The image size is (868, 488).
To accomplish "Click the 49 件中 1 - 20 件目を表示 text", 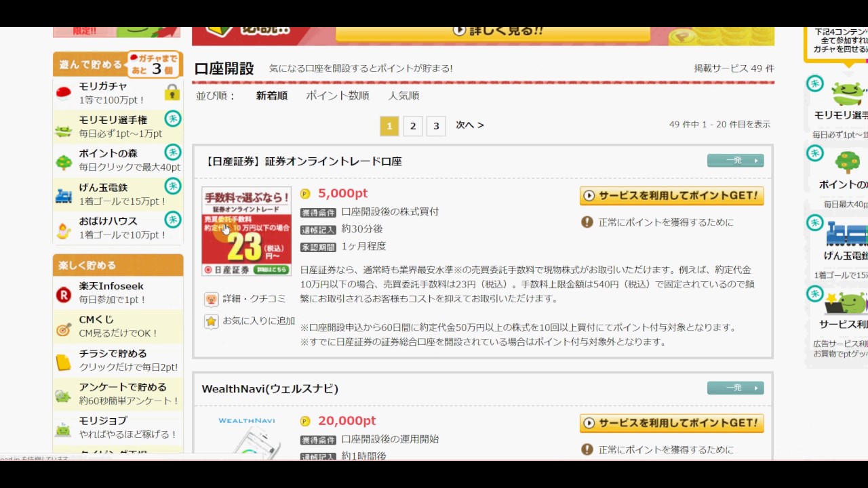I will [719, 125].
